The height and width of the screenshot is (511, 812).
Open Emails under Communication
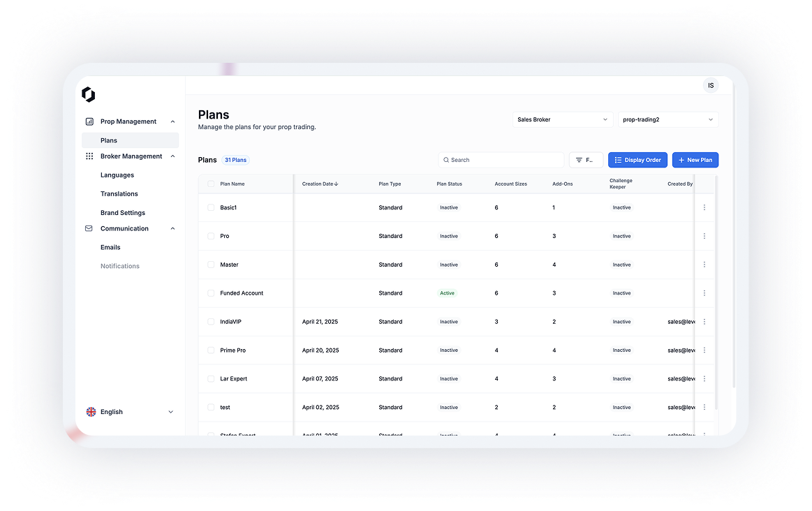click(x=110, y=248)
